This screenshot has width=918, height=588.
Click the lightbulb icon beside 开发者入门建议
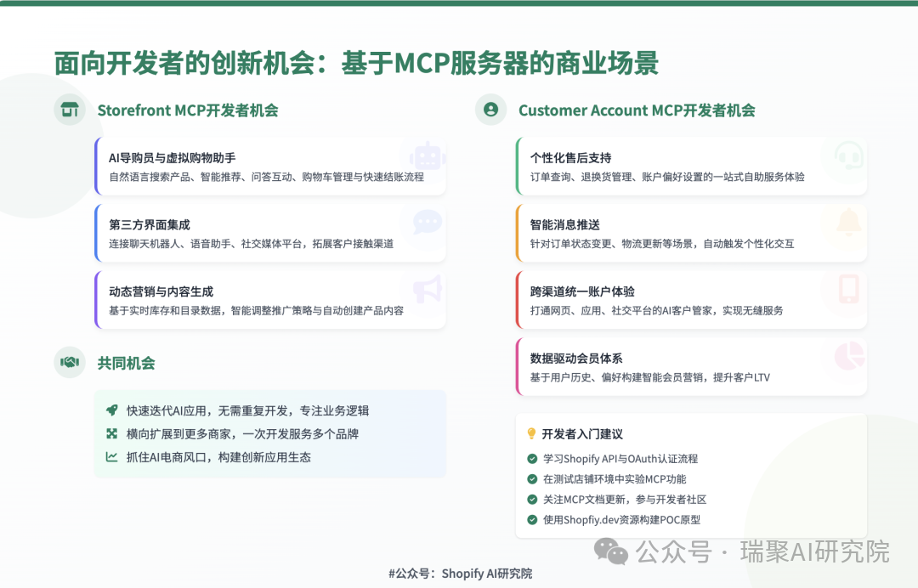tap(531, 433)
